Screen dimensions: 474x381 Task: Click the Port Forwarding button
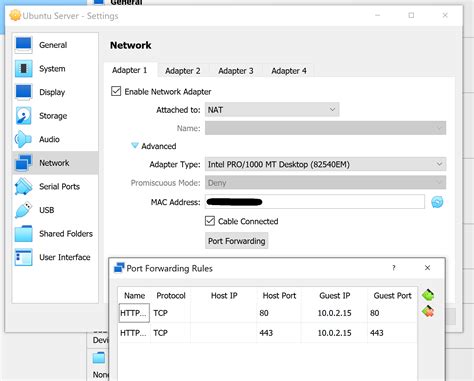(x=237, y=241)
